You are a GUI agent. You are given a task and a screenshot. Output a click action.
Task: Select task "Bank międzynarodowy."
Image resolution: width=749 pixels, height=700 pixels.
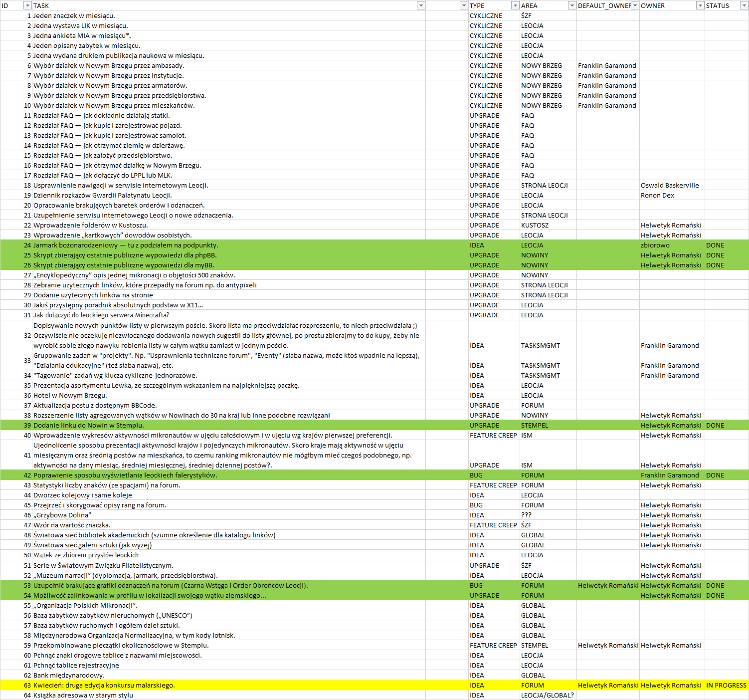click(x=69, y=675)
